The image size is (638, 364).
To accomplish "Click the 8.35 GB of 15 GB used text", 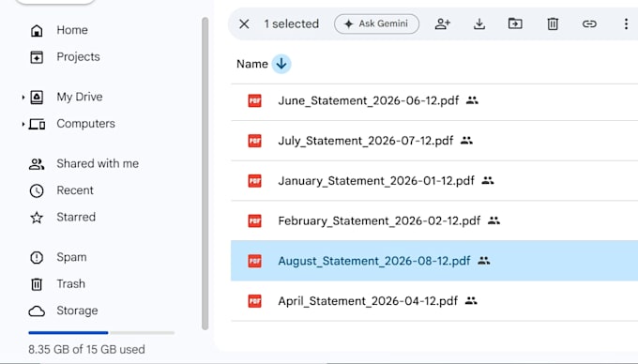I will 86,349.
